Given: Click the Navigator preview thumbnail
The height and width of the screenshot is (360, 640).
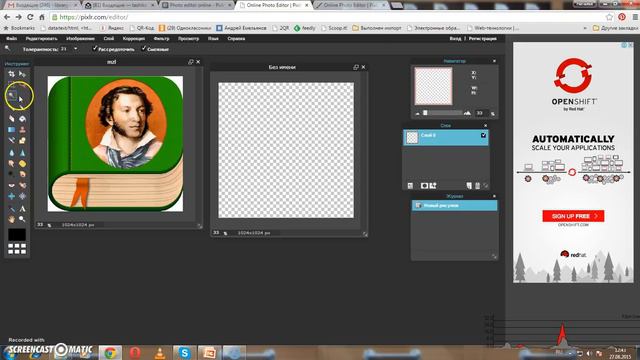Looking at the screenshot, I should (433, 86).
